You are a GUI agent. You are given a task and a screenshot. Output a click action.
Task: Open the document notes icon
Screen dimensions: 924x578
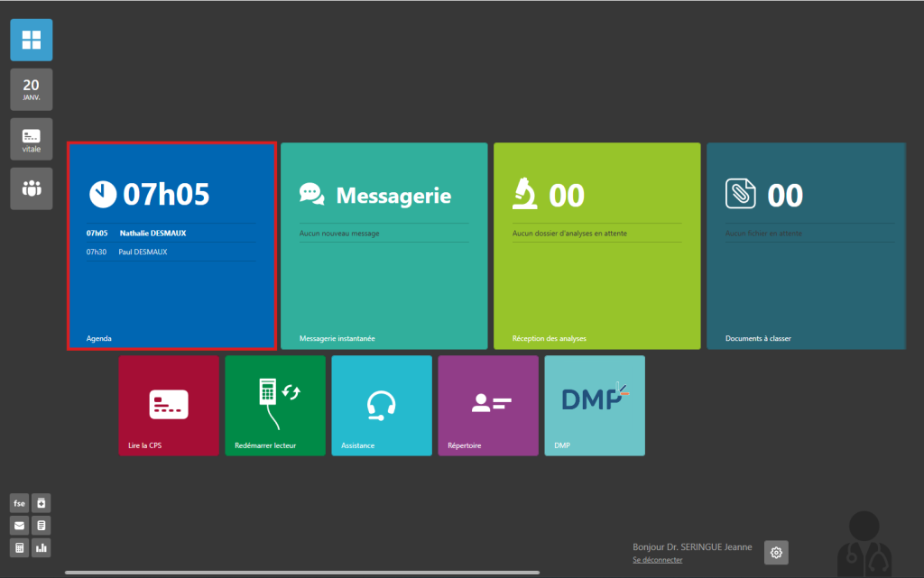pos(41,525)
